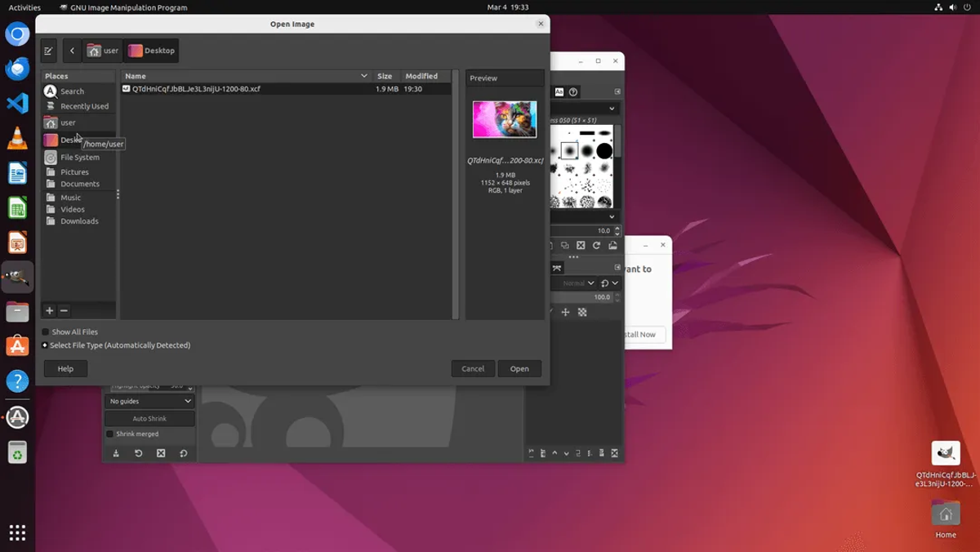The image size is (980, 552).
Task: Click lower layer down-arrow icon
Action: point(566,453)
